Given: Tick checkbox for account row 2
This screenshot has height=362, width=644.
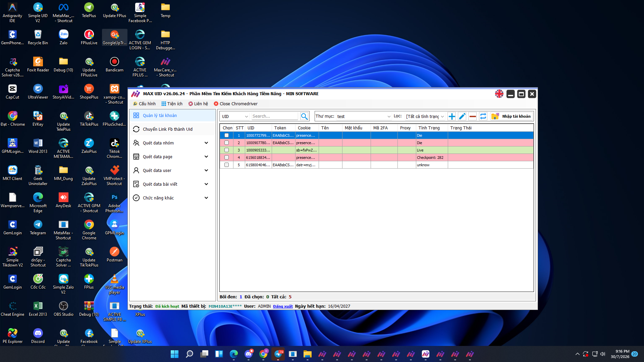Looking at the screenshot, I should pos(226,143).
